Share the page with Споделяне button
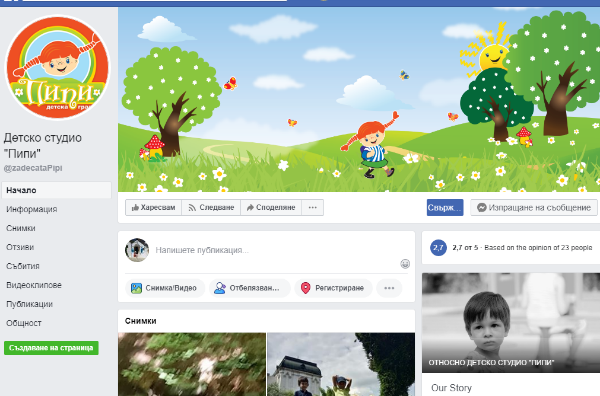This screenshot has width=600, height=396. 271,207
